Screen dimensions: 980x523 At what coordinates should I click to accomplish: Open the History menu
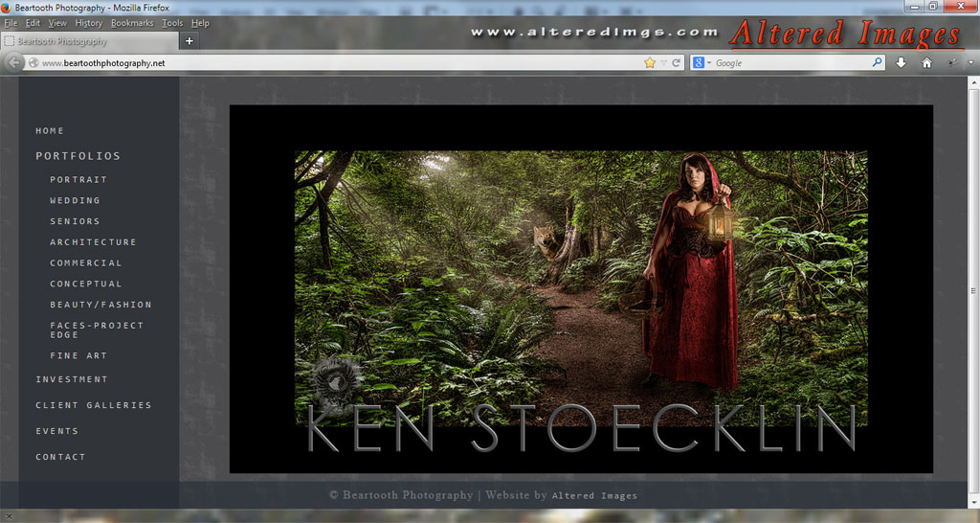89,23
